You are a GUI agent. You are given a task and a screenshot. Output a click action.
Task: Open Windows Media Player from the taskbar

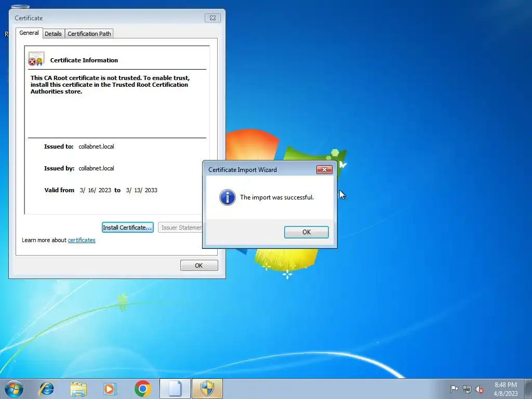pyautogui.click(x=110, y=389)
